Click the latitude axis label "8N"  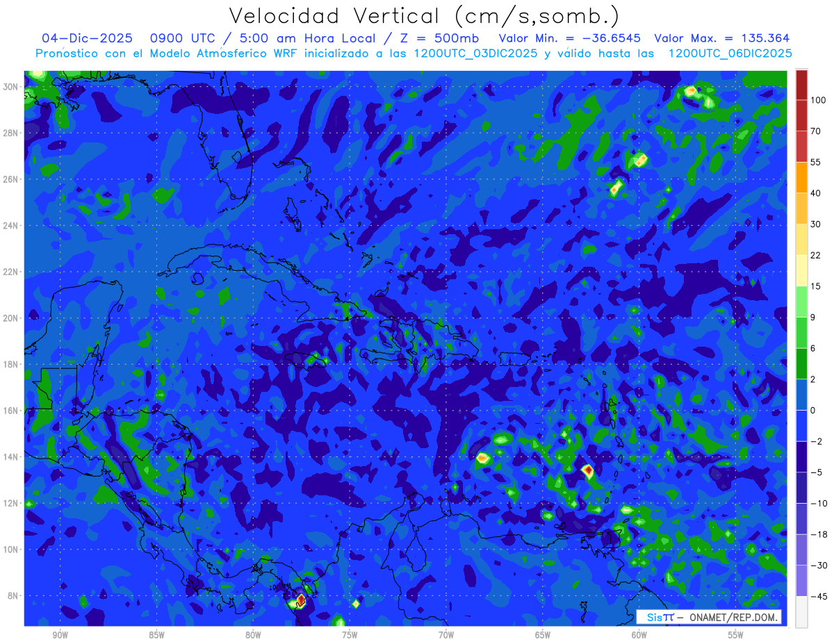[x=13, y=596]
